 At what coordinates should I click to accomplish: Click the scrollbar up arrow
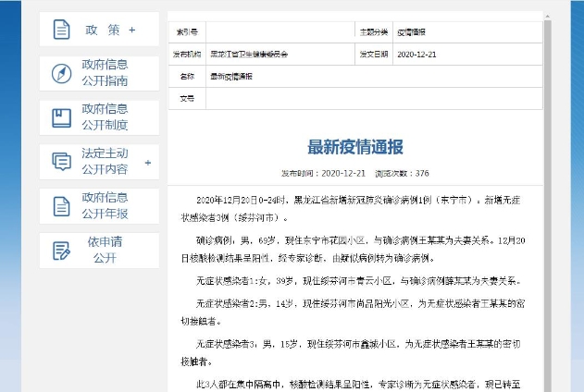[x=548, y=17]
